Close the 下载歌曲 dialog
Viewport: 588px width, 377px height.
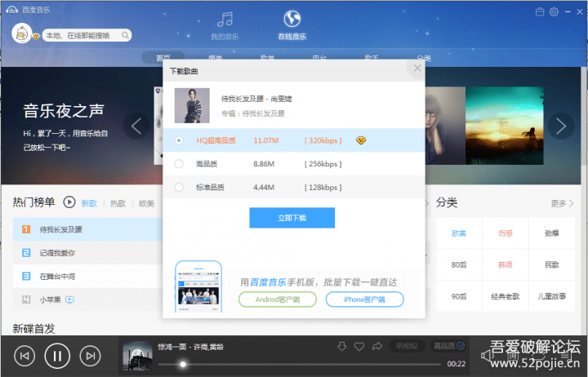[417, 69]
